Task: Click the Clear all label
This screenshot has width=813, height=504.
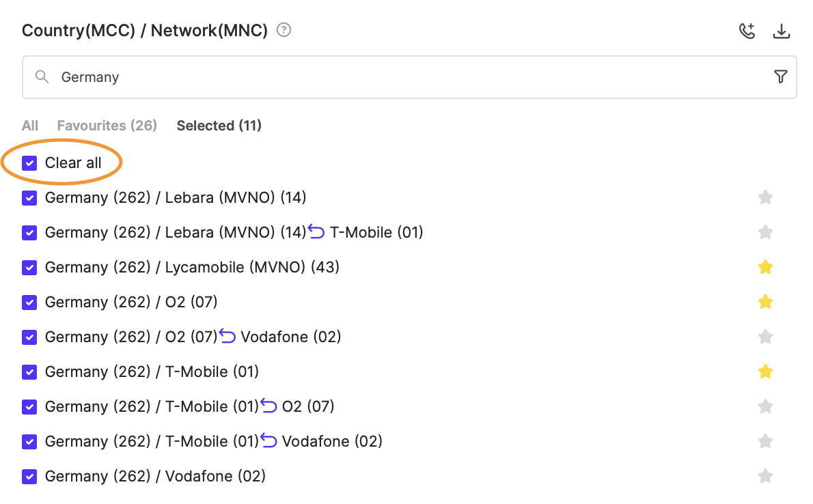Action: (73, 163)
